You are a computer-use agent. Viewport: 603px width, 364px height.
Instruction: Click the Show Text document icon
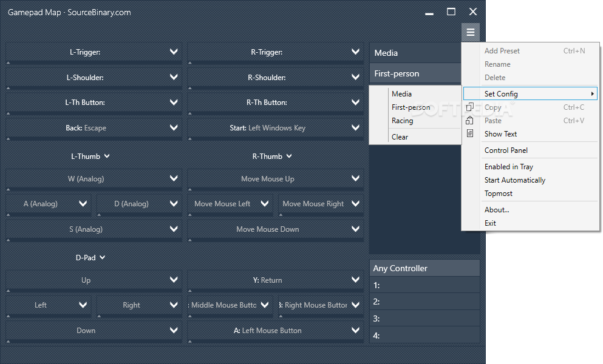tap(469, 133)
